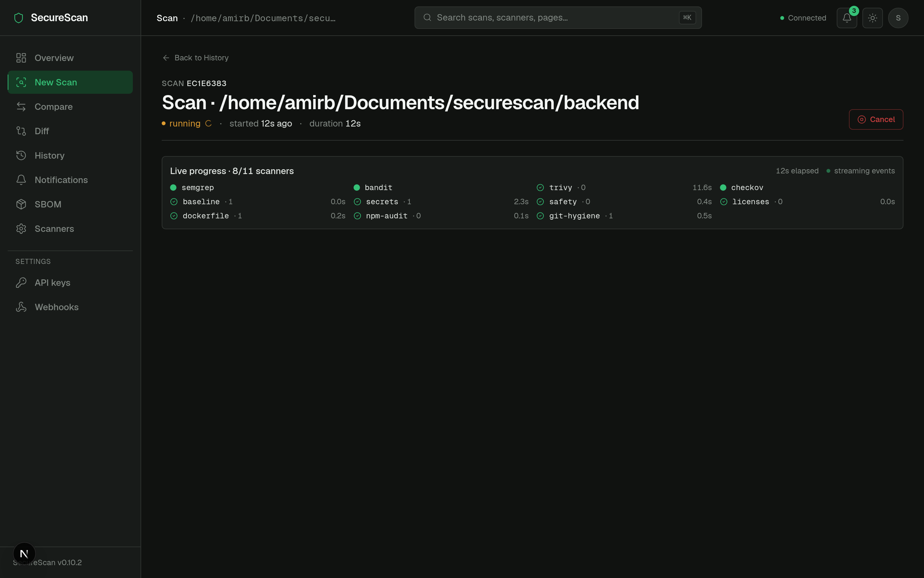Viewport: 924px width, 578px height.
Task: Click the semgrep running status dot
Action: 173,188
